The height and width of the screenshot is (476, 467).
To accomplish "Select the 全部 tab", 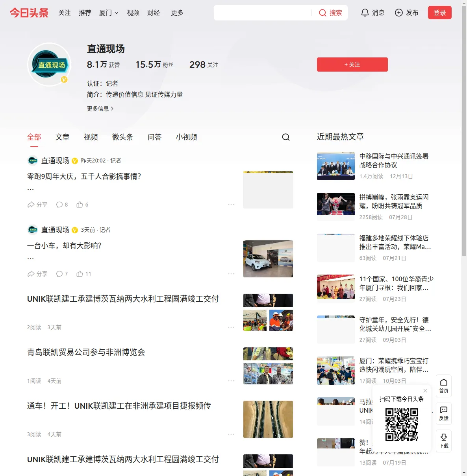I will pos(34,137).
